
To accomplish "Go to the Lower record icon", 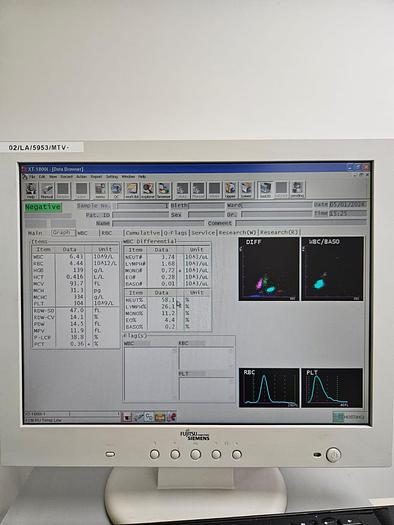I will pyautogui.click(x=246, y=190).
